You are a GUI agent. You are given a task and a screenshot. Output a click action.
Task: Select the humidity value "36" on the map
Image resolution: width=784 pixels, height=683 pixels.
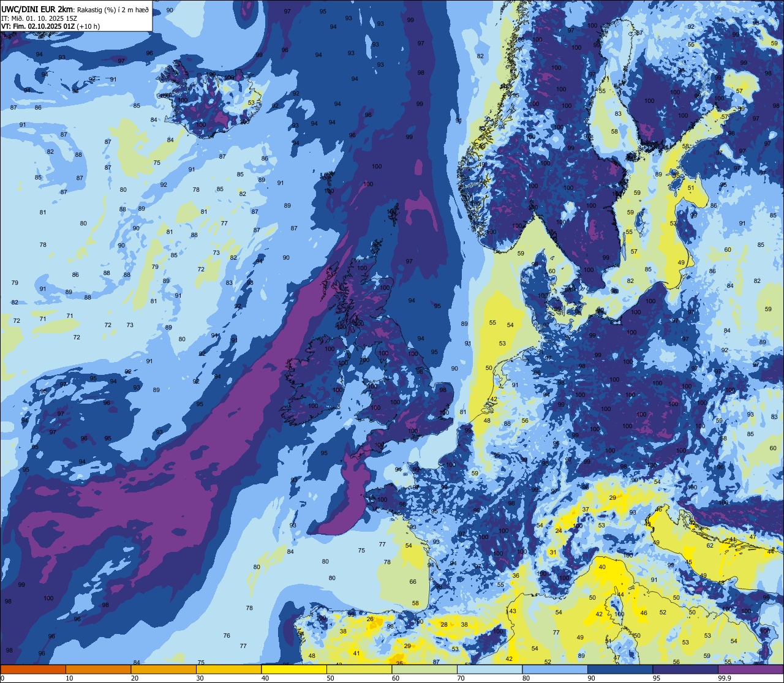click(x=516, y=576)
